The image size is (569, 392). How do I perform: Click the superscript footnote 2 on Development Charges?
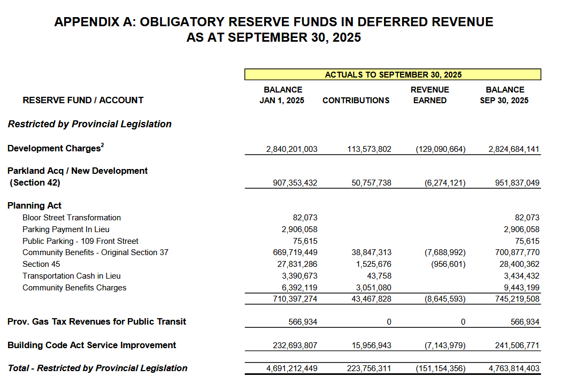coord(102,145)
